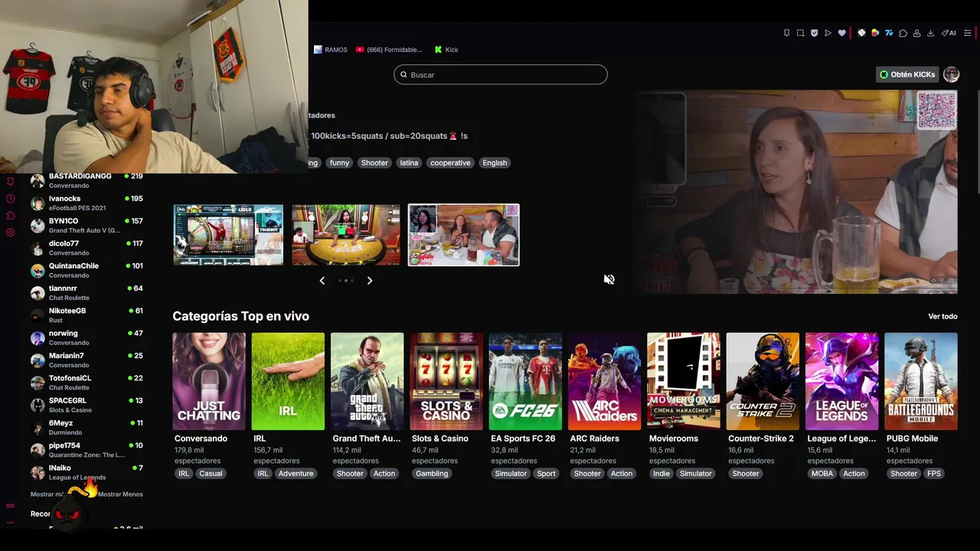Open NikoteeGB channel in sidebar

tap(87, 315)
